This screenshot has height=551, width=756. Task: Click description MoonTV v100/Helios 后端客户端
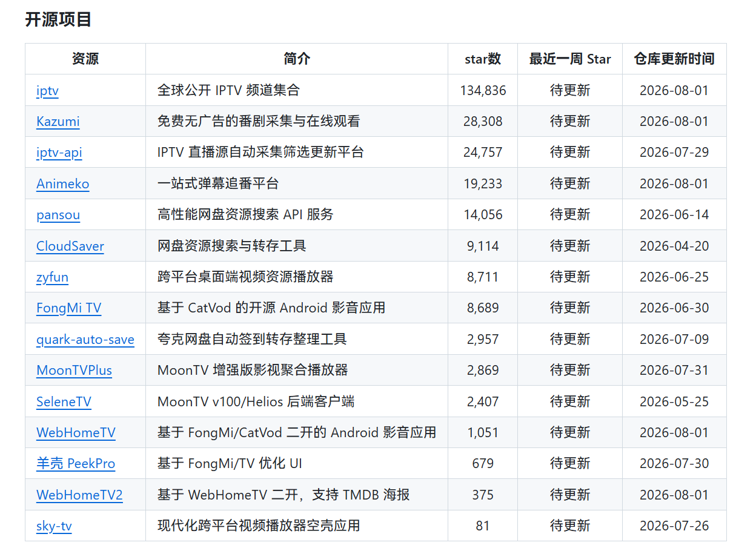click(256, 402)
